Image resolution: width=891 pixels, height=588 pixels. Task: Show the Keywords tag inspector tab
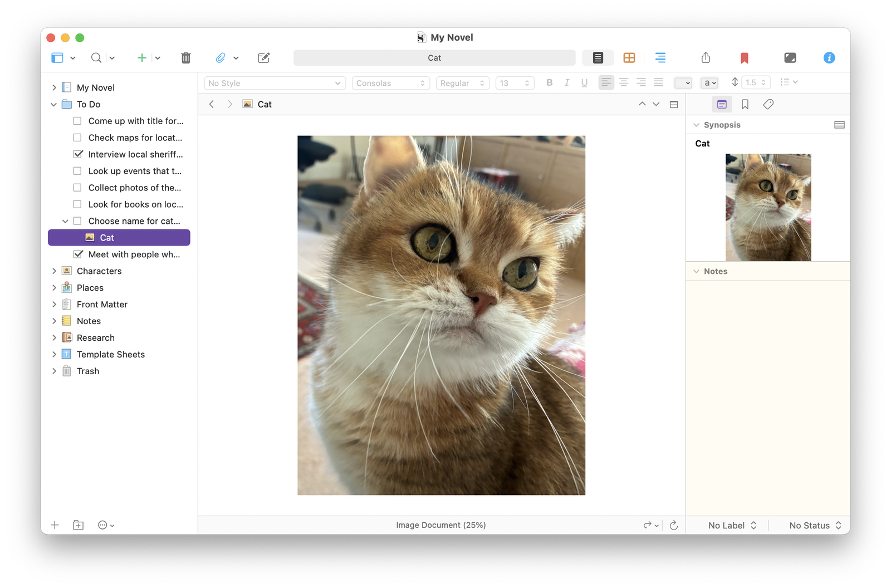point(768,105)
